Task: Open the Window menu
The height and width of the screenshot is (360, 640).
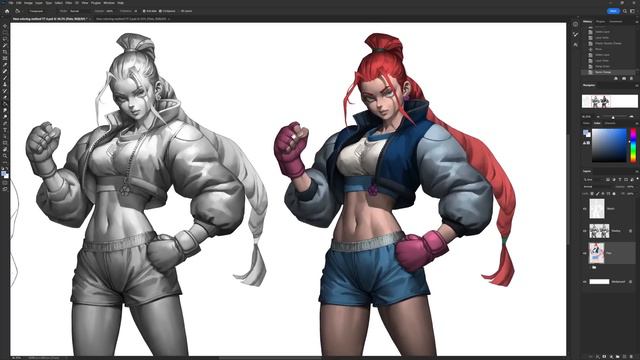Action: (x=109, y=2)
